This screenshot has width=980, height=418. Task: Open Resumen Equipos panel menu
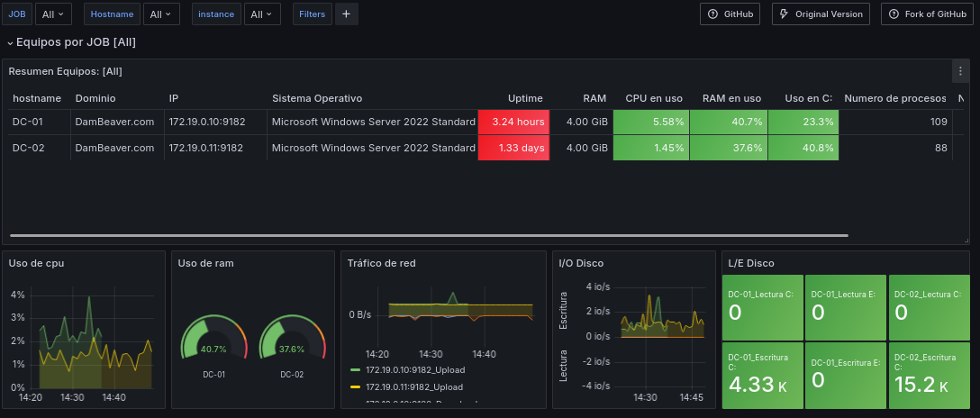[x=960, y=70]
